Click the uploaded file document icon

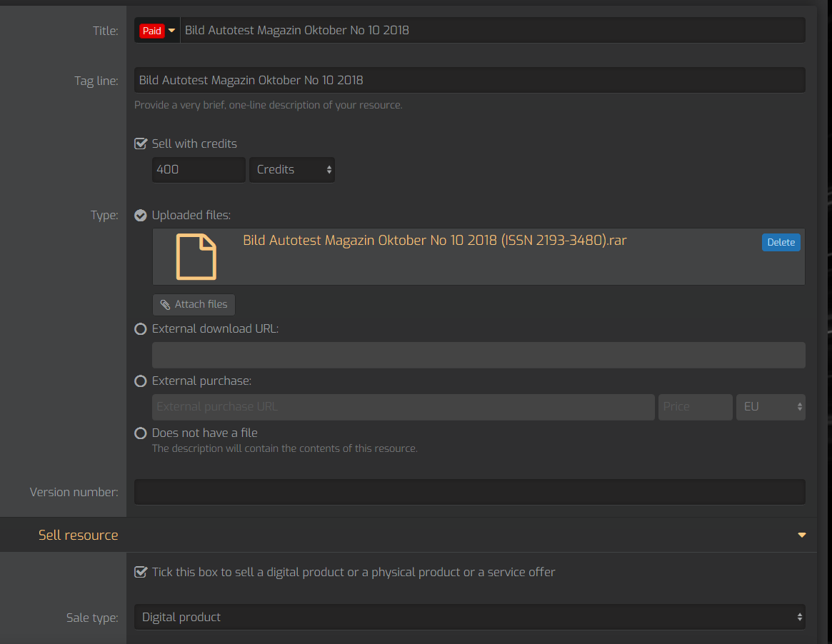click(196, 257)
